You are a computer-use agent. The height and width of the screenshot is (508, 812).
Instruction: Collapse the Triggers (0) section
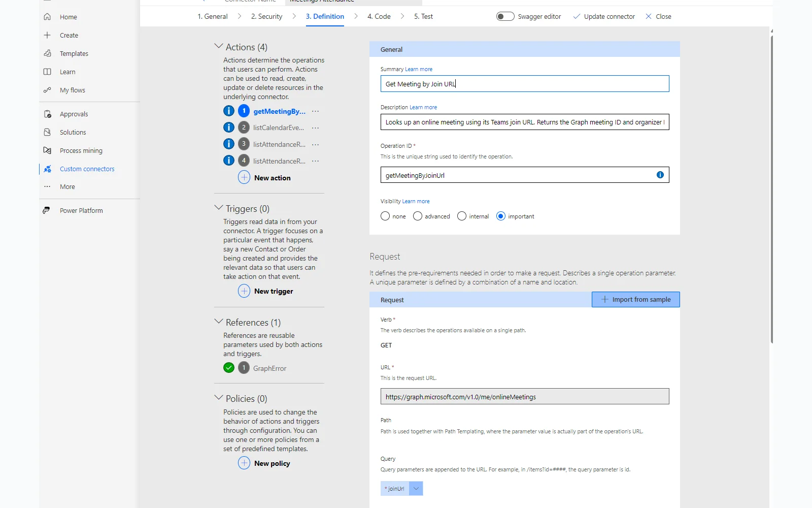point(219,208)
